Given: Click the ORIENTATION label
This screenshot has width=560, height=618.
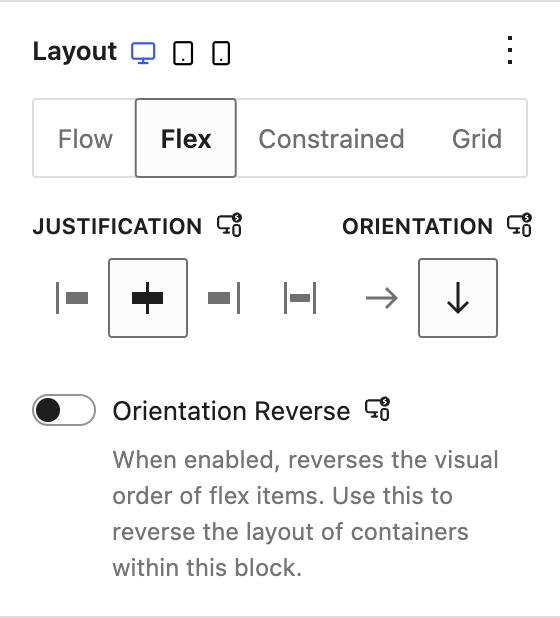Looking at the screenshot, I should point(417,226).
